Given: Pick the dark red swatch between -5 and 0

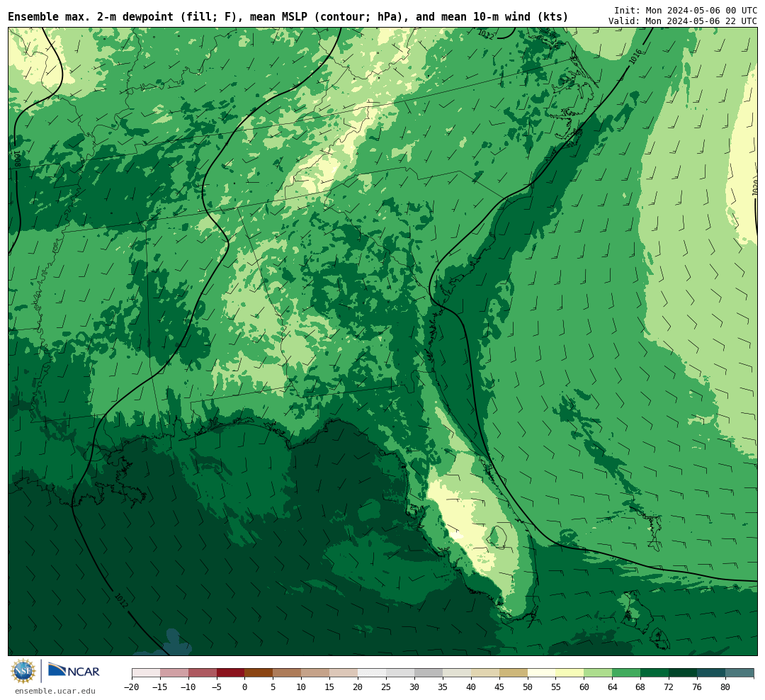Looking at the screenshot, I should tap(231, 673).
